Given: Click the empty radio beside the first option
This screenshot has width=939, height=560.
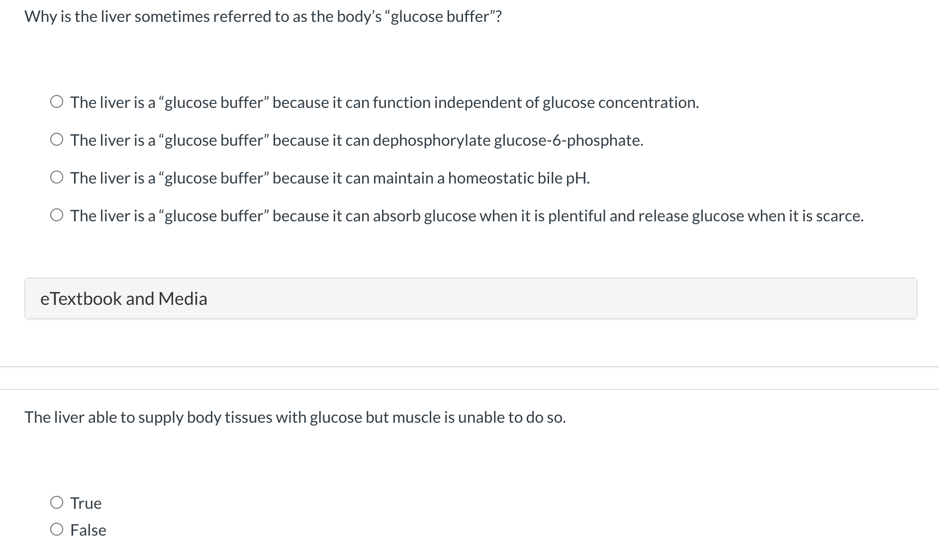Looking at the screenshot, I should [57, 101].
